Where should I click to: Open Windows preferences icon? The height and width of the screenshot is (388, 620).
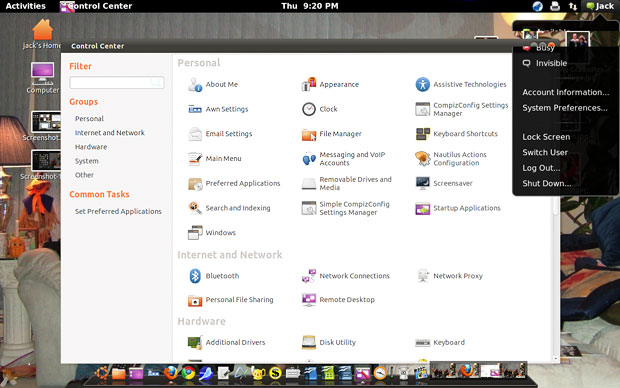195,233
